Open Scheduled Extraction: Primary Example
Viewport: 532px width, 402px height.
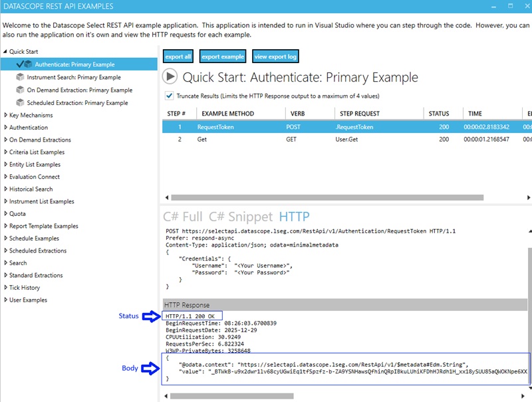[x=77, y=103]
